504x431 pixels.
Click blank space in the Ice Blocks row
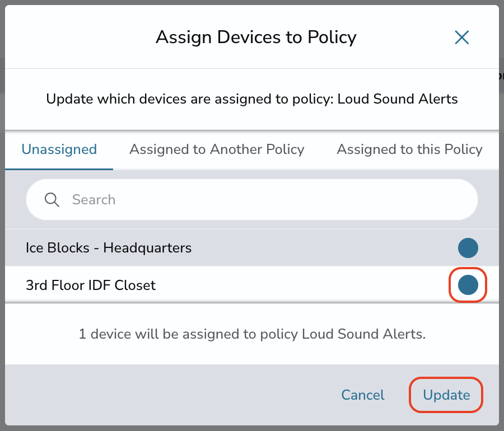(x=321, y=248)
